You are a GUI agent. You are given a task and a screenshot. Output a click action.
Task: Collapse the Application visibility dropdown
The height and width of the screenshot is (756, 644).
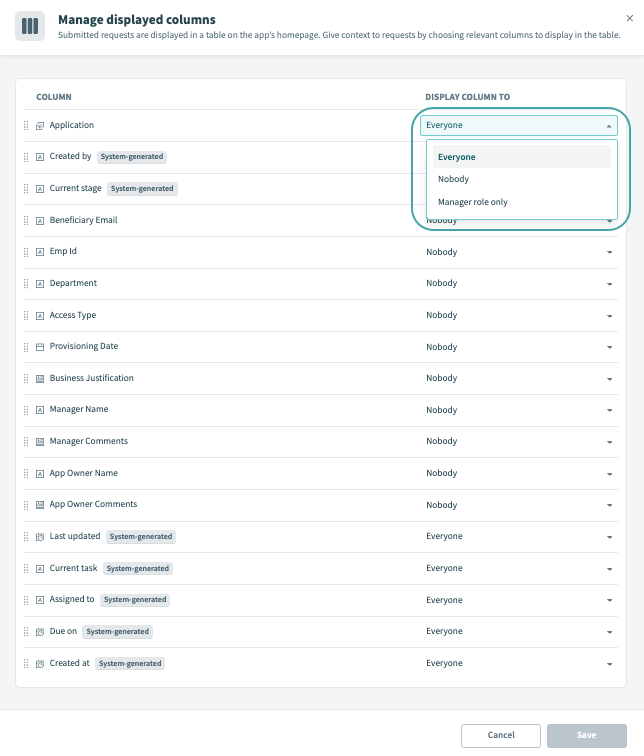coord(608,126)
